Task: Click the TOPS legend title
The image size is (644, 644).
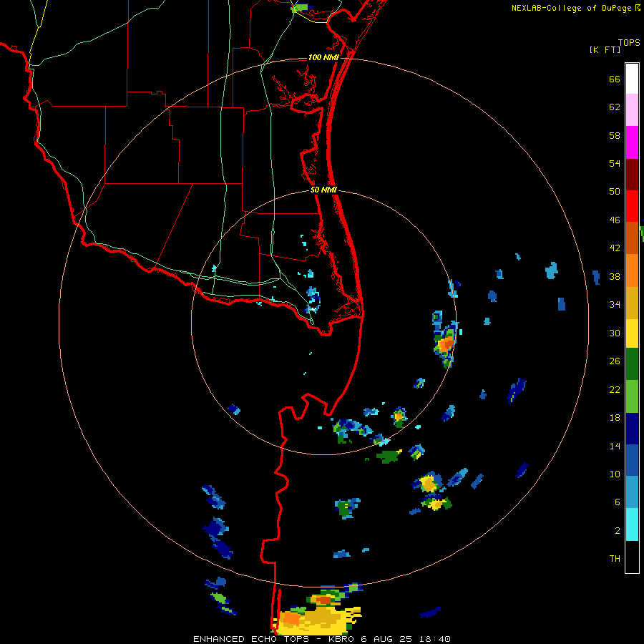Action: point(629,42)
